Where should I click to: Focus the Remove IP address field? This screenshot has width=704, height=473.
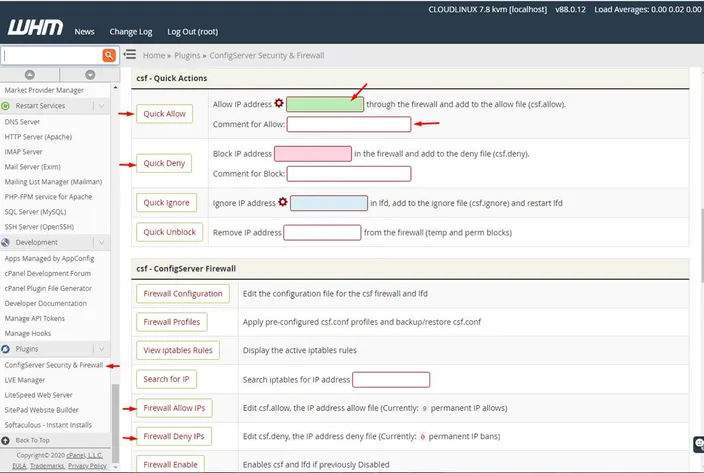click(x=322, y=232)
